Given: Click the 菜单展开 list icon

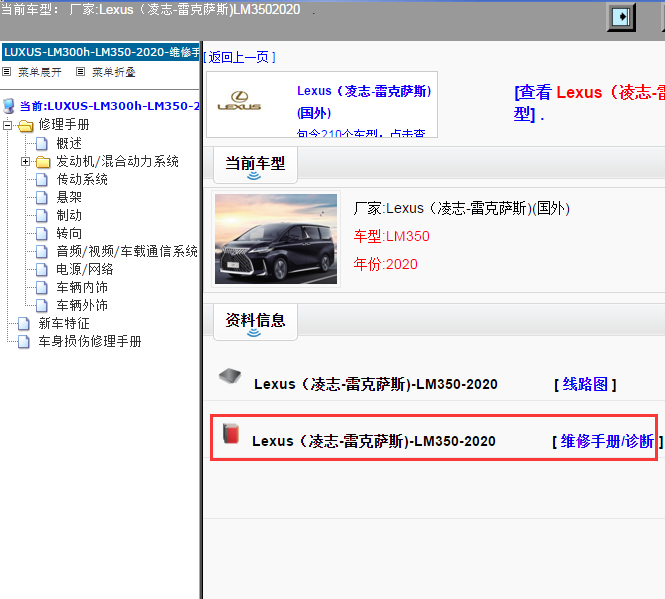Looking at the screenshot, I should [x=6, y=72].
